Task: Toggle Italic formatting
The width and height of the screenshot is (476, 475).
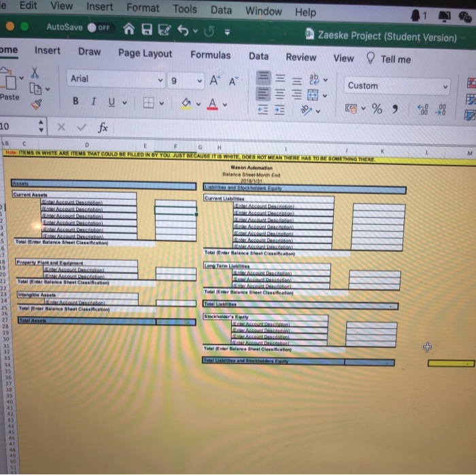Action: tap(94, 101)
